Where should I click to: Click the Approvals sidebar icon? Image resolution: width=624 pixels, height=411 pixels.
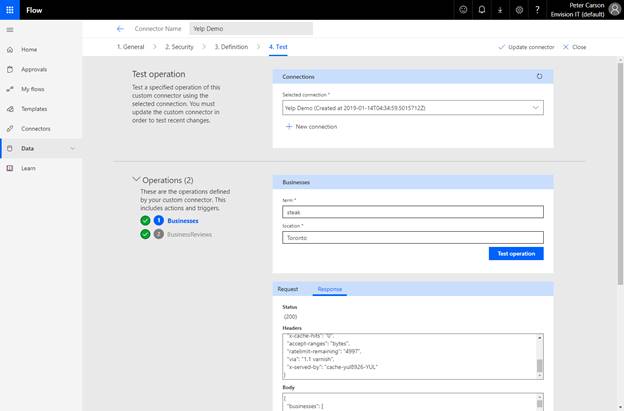(10, 70)
